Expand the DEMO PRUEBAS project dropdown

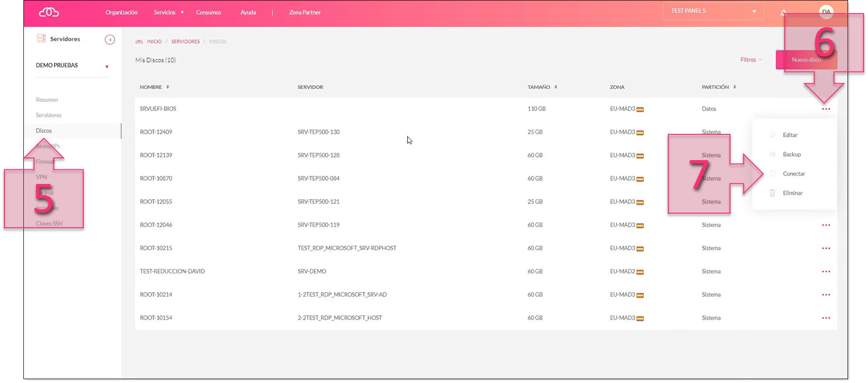click(x=72, y=66)
